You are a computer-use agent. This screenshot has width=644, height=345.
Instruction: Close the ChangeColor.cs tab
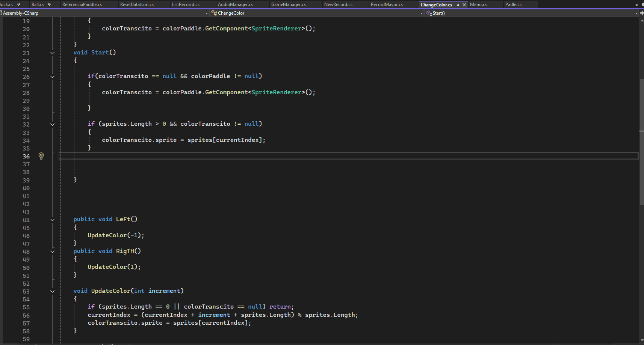tap(464, 5)
